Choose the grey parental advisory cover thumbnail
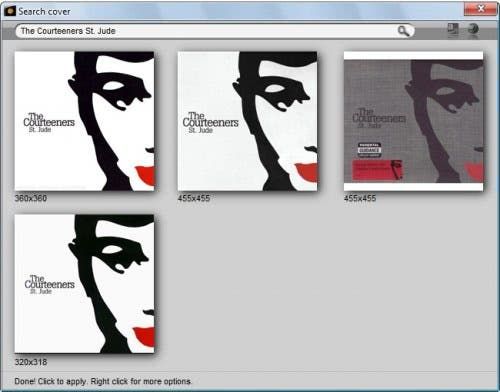 413,121
